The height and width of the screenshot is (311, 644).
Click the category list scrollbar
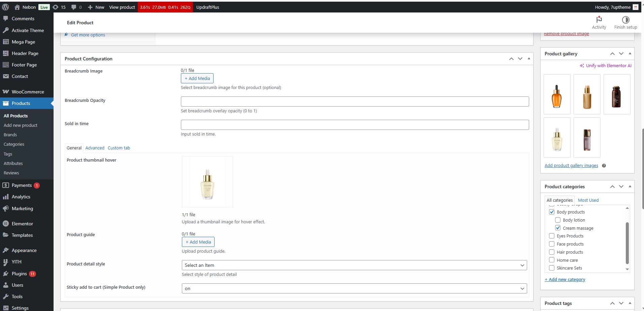tap(627, 243)
